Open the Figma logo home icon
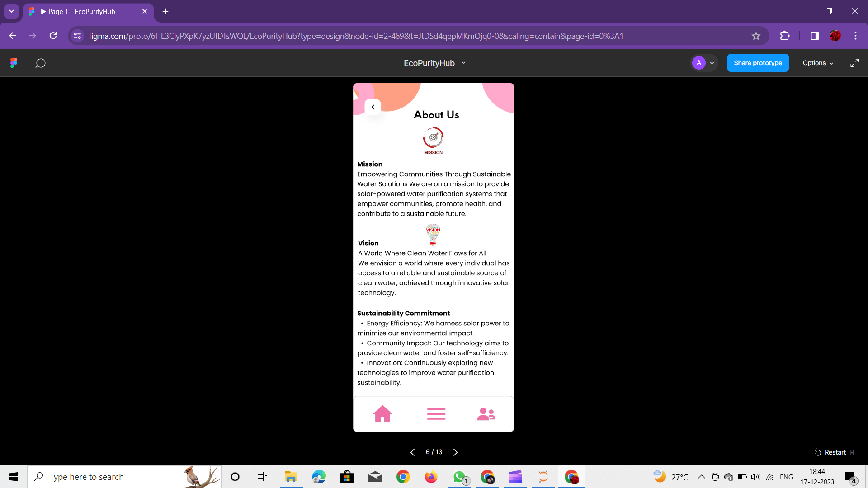Viewport: 868px width, 488px height. point(14,63)
